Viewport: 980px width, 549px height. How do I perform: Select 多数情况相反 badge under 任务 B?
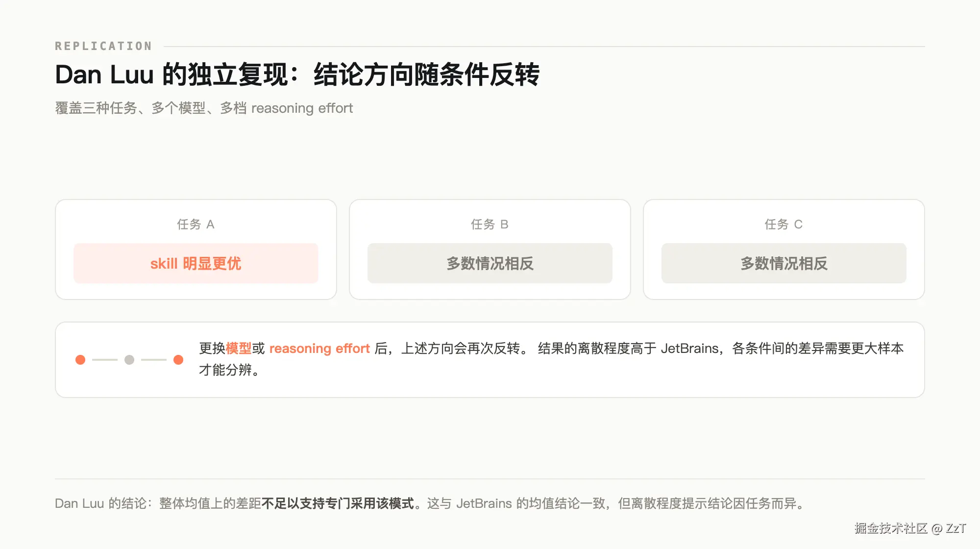tap(490, 263)
